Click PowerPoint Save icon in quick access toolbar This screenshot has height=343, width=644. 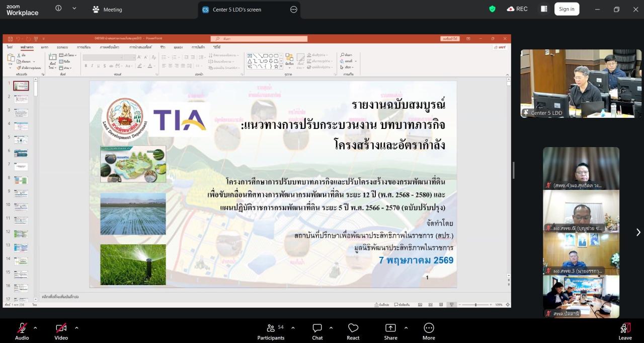coord(10,38)
